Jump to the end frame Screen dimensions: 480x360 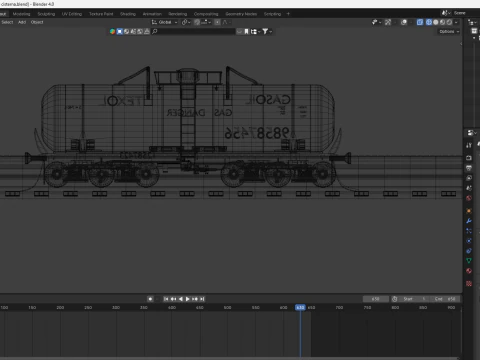202,299
